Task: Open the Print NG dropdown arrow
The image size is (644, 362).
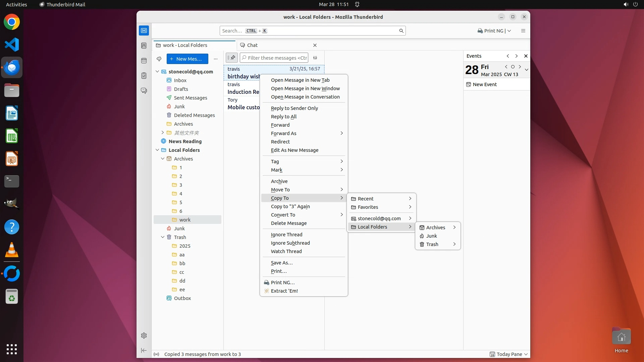Action: coord(509,31)
